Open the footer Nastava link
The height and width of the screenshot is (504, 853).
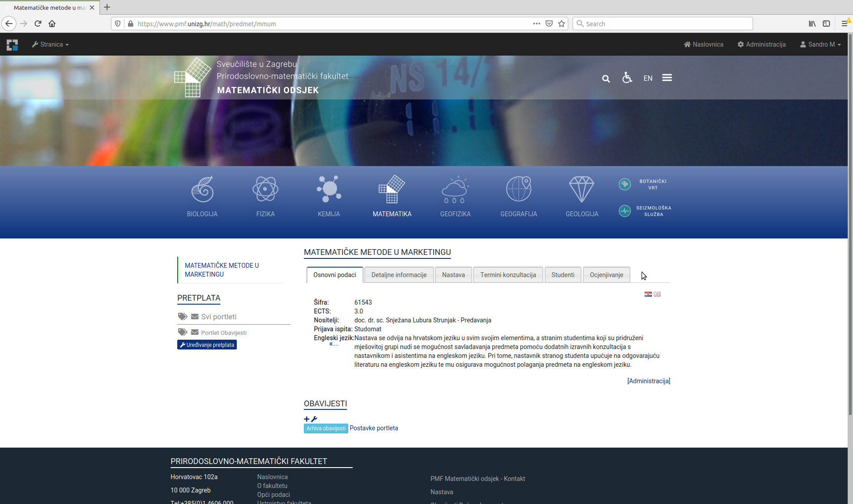442,492
